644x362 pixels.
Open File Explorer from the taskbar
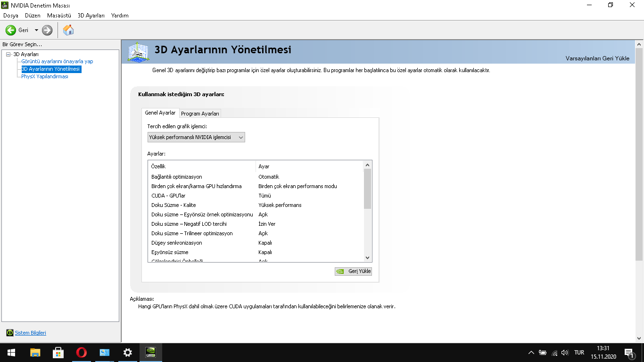35,353
